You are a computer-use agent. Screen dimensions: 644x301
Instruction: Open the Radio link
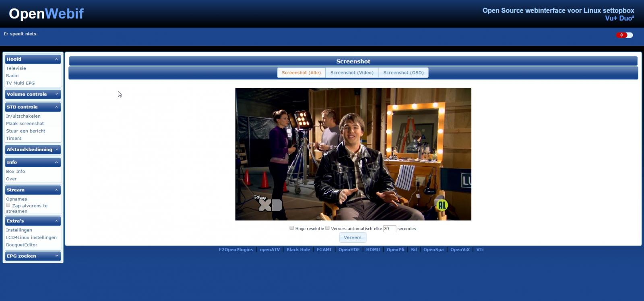click(x=12, y=76)
